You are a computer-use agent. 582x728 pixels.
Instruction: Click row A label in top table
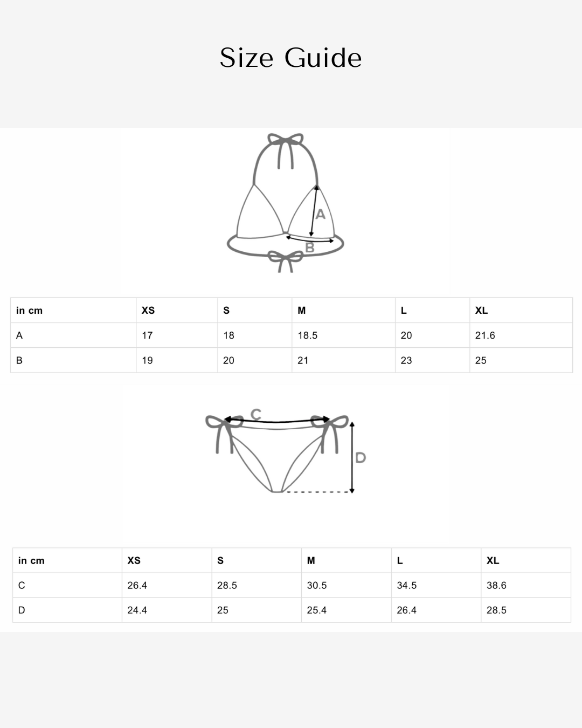pyautogui.click(x=19, y=335)
